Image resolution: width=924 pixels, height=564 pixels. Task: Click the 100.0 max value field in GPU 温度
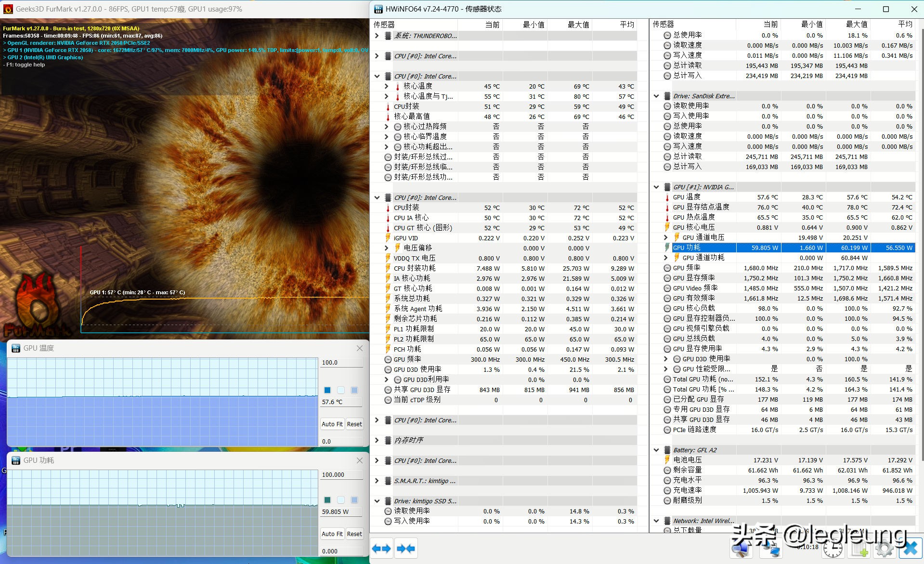[341, 363]
